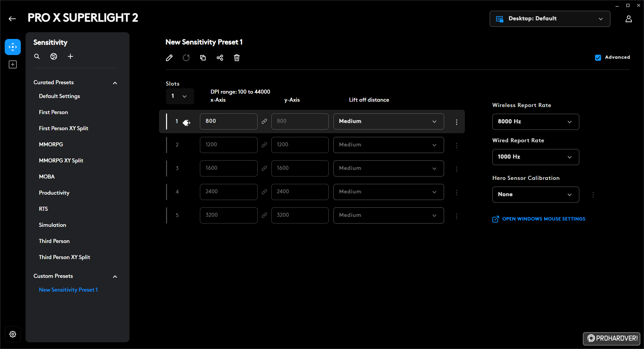Select New Sensitivity Preset 1 custom preset

pos(68,290)
